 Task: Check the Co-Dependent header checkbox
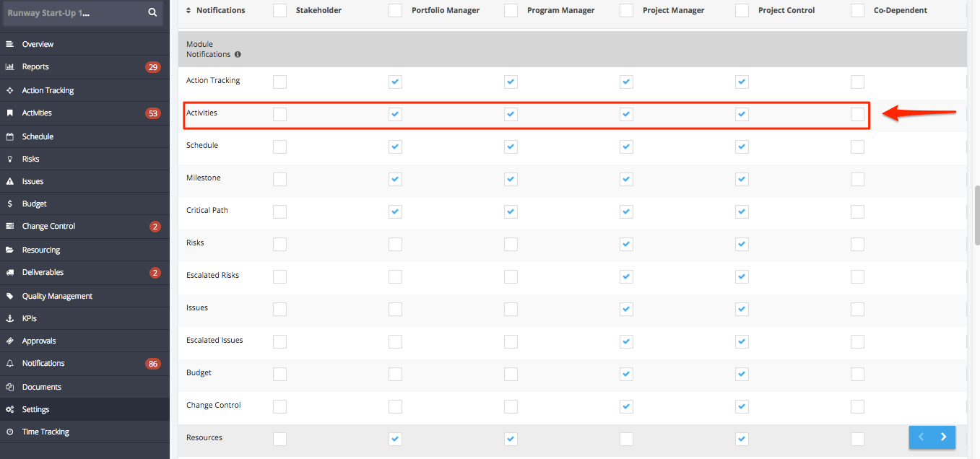pos(857,10)
